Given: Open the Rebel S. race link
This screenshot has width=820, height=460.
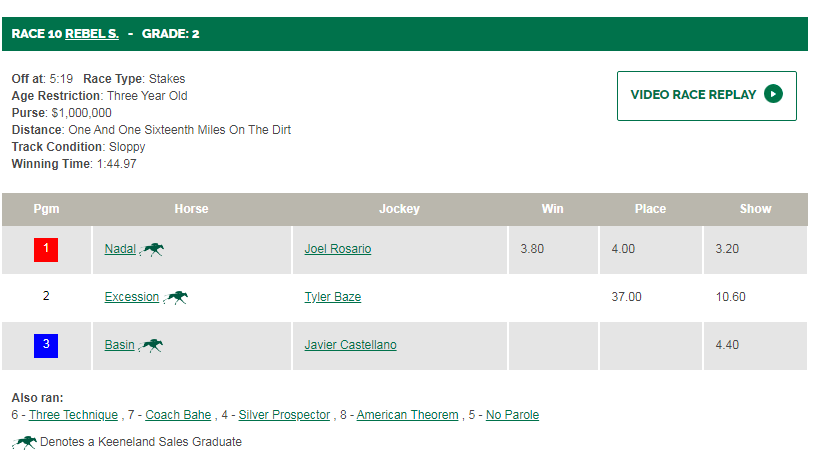Looking at the screenshot, I should point(92,34).
